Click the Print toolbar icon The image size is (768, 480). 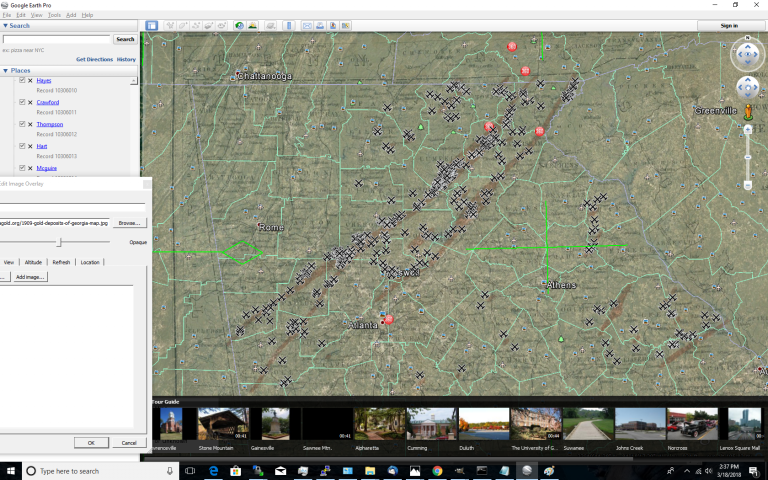click(320, 25)
